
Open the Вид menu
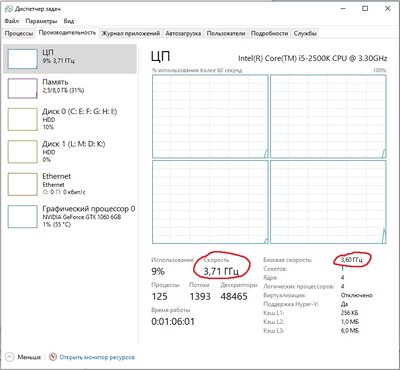coord(69,21)
